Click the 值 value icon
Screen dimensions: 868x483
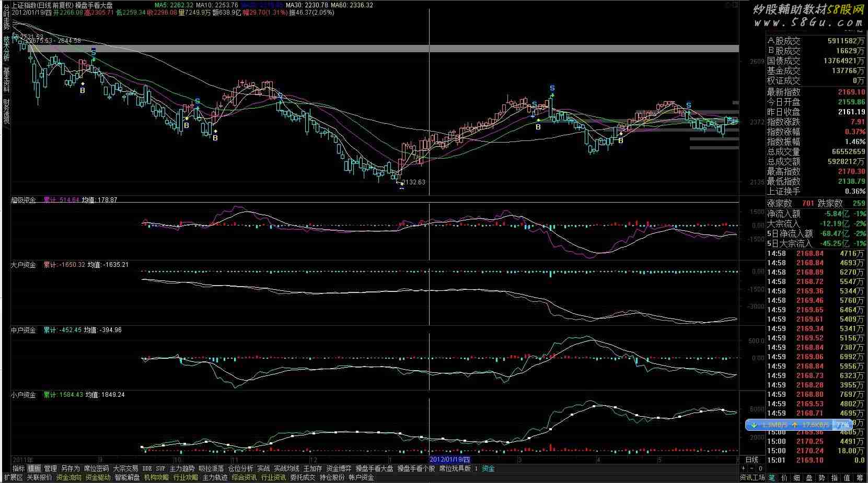847,477
